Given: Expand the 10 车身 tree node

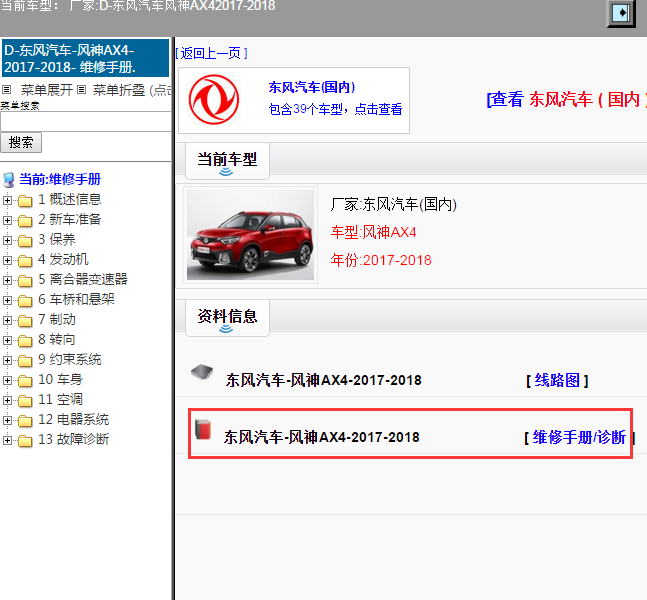Looking at the screenshot, I should (x=7, y=380).
